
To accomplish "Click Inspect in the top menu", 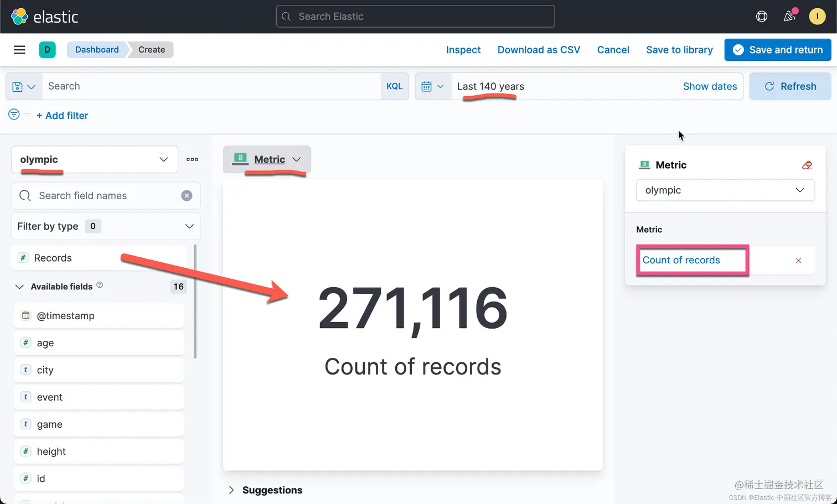I will coord(463,50).
